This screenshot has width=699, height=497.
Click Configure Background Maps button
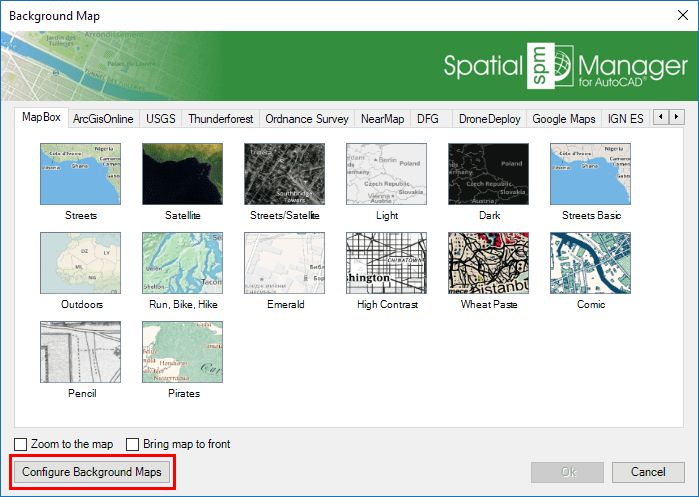tap(90, 471)
